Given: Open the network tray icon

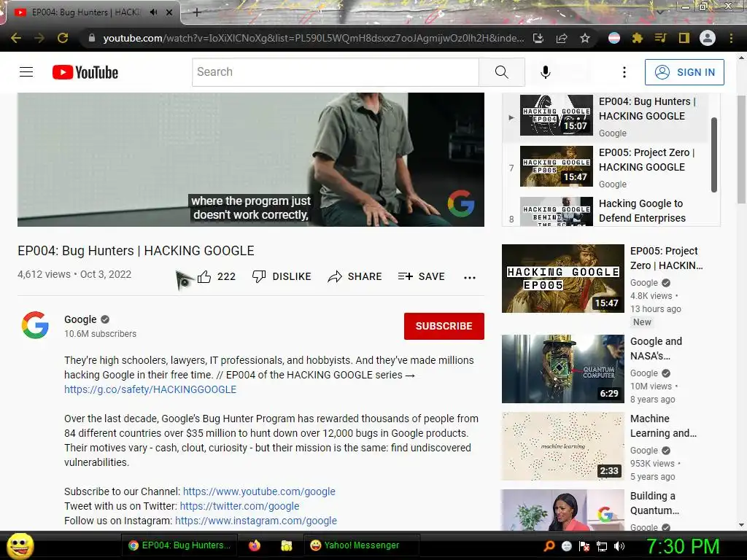Looking at the screenshot, I should tap(602, 546).
